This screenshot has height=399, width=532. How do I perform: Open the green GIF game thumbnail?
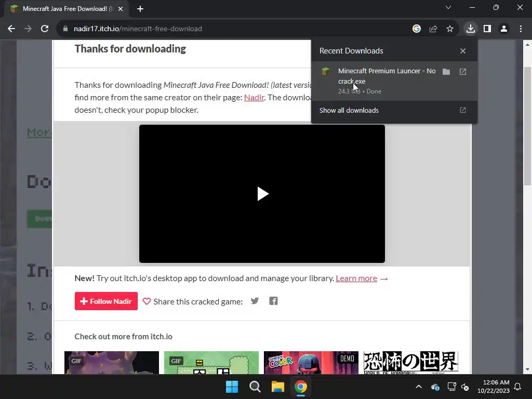[211, 363]
